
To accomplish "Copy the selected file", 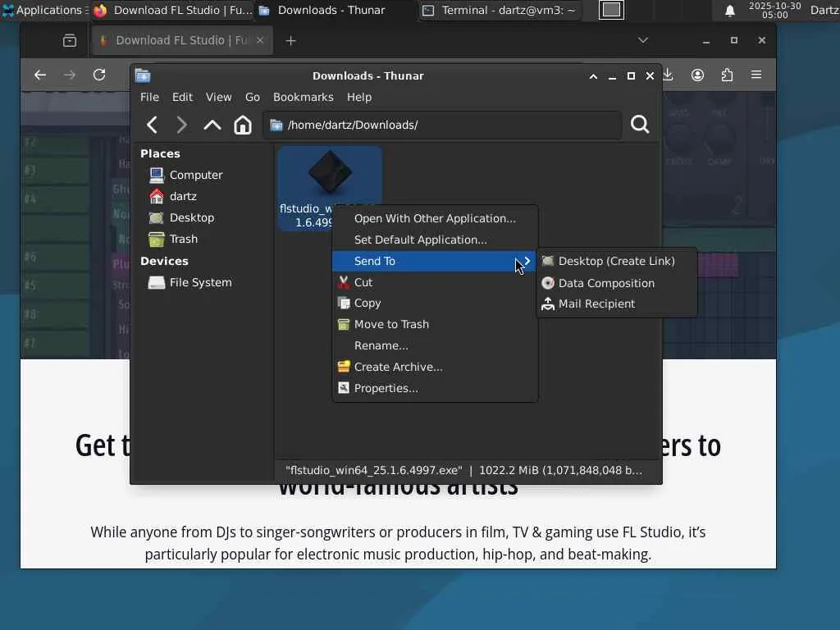I will click(435, 304).
